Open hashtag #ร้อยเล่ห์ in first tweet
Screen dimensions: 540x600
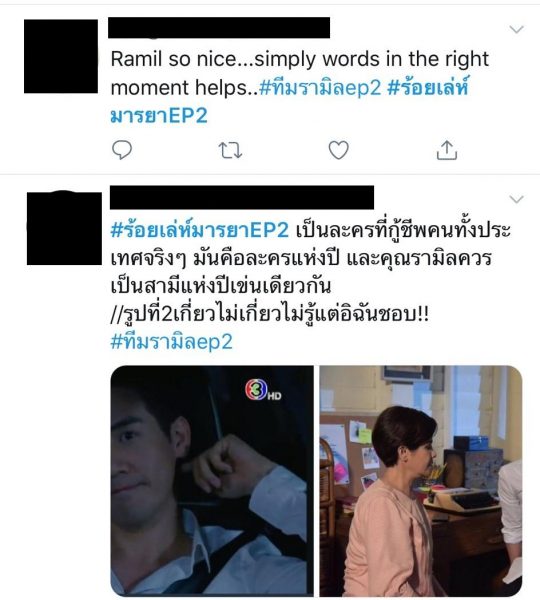click(428, 88)
